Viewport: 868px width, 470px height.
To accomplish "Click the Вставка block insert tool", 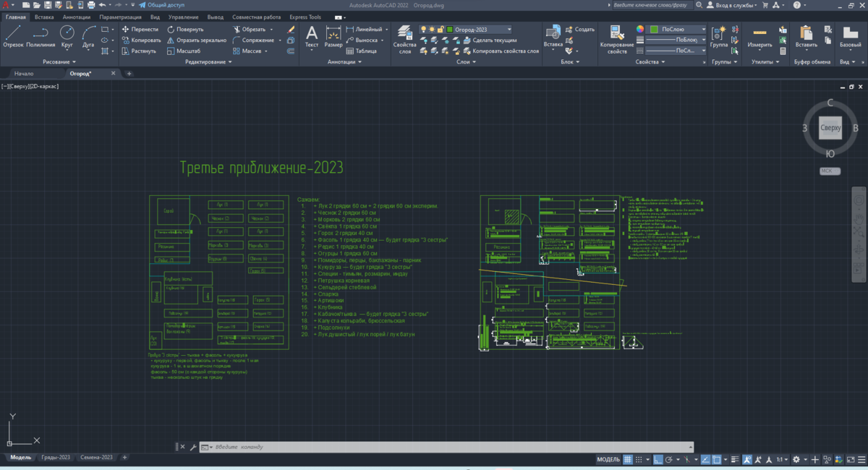I will (553, 37).
